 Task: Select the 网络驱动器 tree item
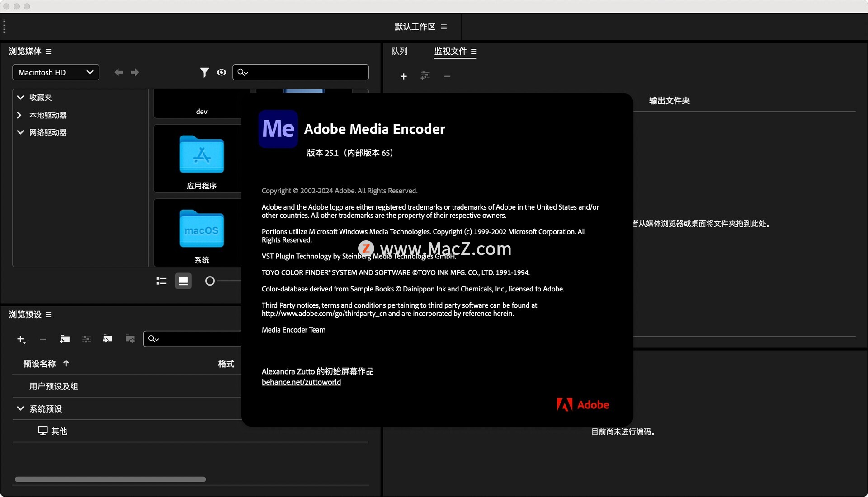(48, 132)
